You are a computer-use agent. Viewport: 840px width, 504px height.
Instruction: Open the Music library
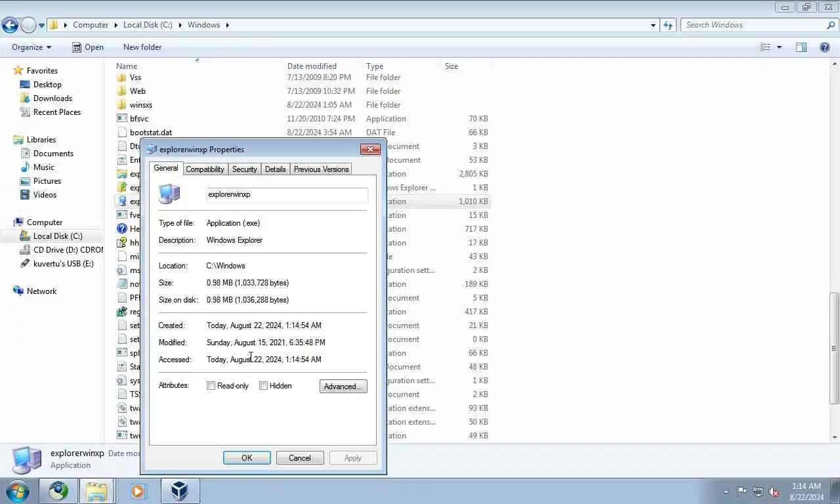tap(44, 167)
